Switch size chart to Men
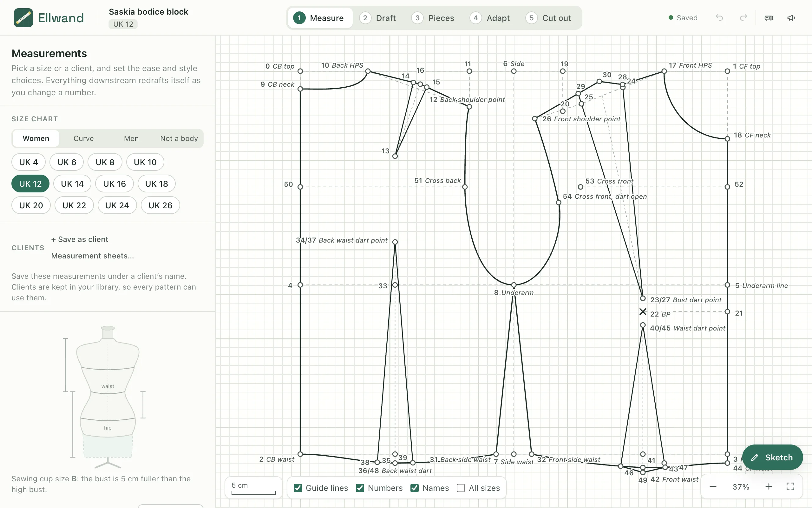Screen dimensions: 812x508 pos(131,138)
